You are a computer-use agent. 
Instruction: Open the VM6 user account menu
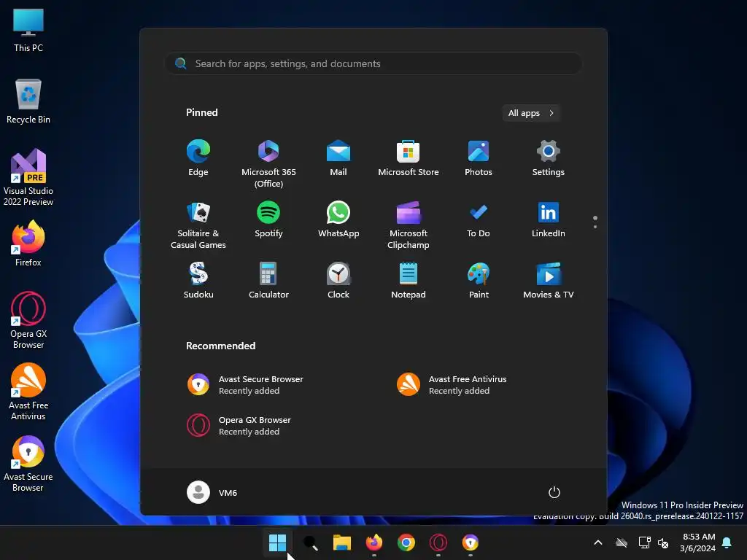pyautogui.click(x=212, y=492)
